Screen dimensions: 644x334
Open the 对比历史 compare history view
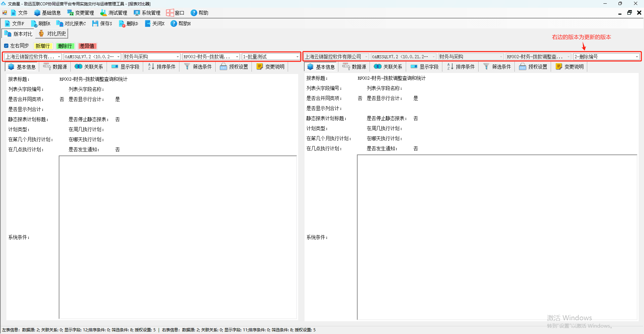click(x=52, y=34)
